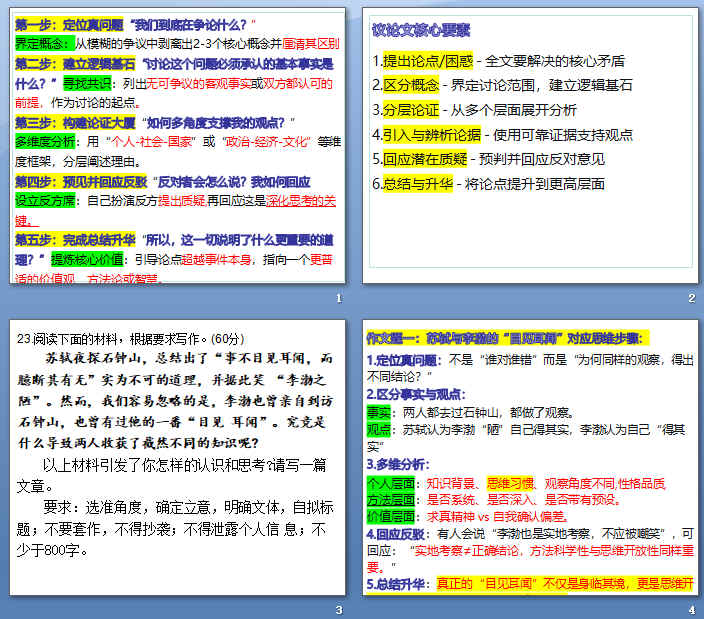Screen dimensions: 704x619
Task: Click the 3.多维分析 heading in slide 4
Action: tap(404, 464)
